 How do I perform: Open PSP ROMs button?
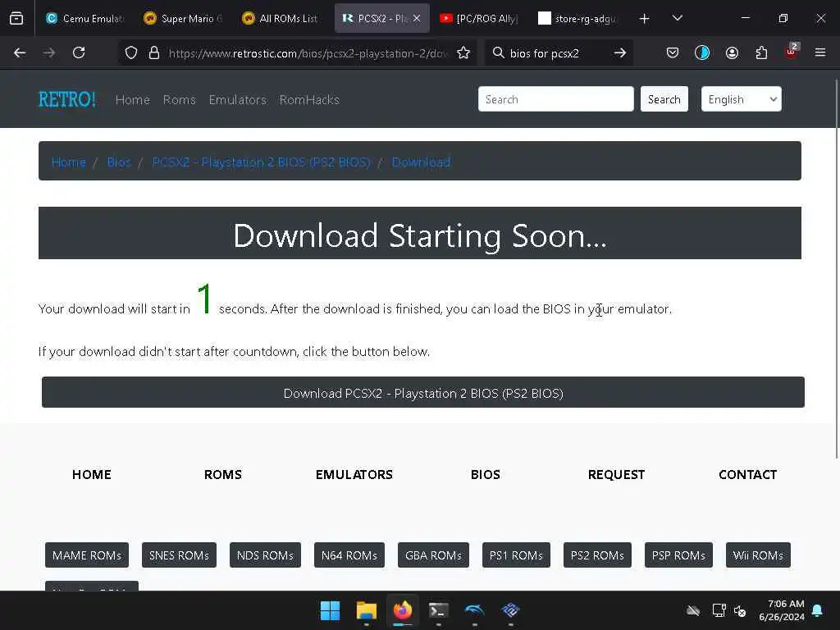pyautogui.click(x=678, y=555)
